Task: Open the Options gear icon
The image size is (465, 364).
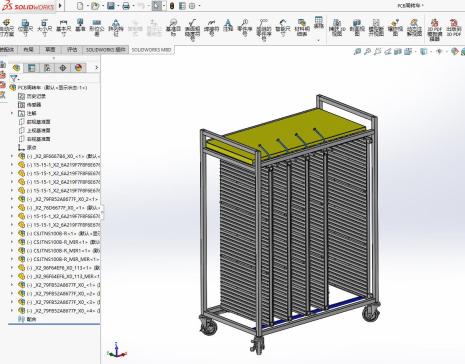Action: (192, 6)
